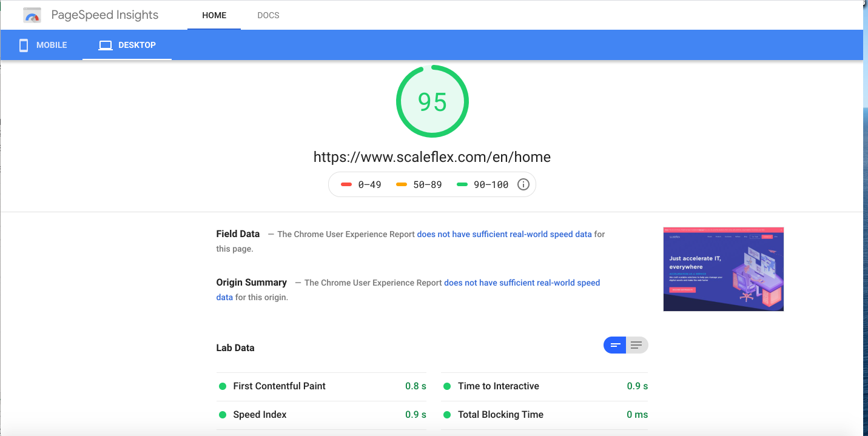This screenshot has height=436, width=868.
Task: Click the PageSpeed Insights logo icon
Action: [x=32, y=15]
